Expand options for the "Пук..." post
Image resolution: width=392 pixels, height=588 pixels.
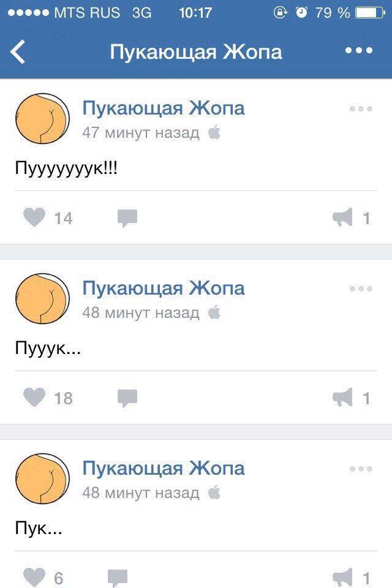(x=361, y=469)
